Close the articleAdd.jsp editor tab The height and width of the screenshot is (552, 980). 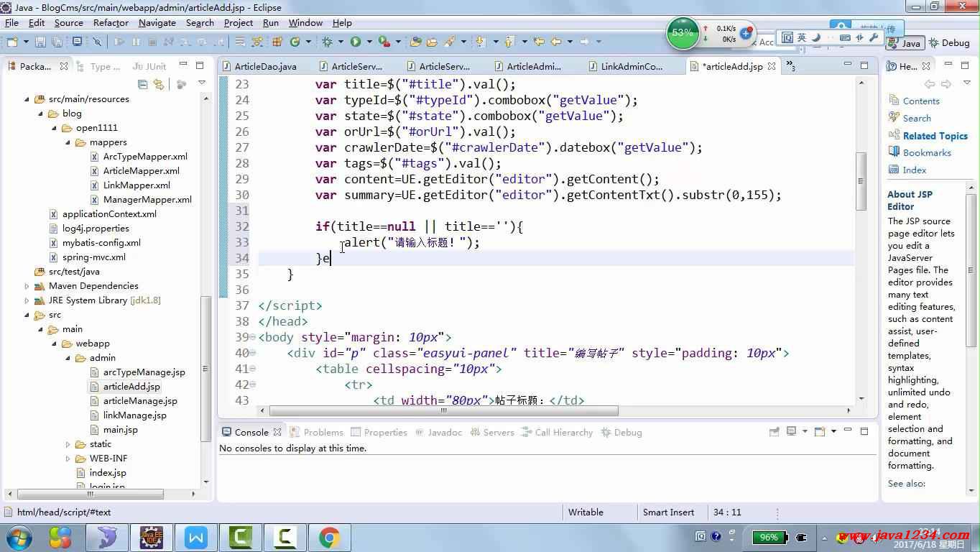tap(772, 66)
